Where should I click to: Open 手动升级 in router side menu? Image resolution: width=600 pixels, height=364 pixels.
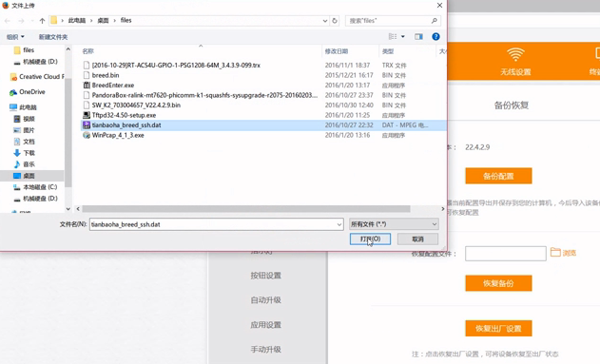(266, 350)
